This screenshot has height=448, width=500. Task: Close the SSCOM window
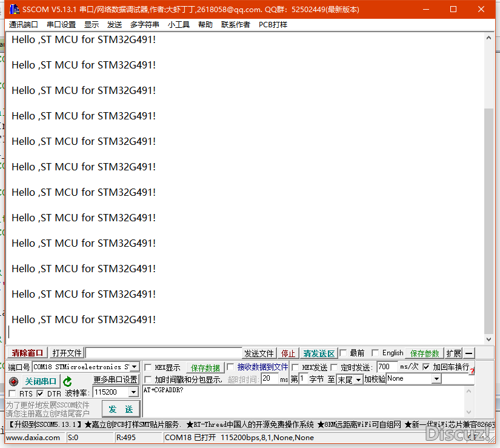(x=481, y=9)
